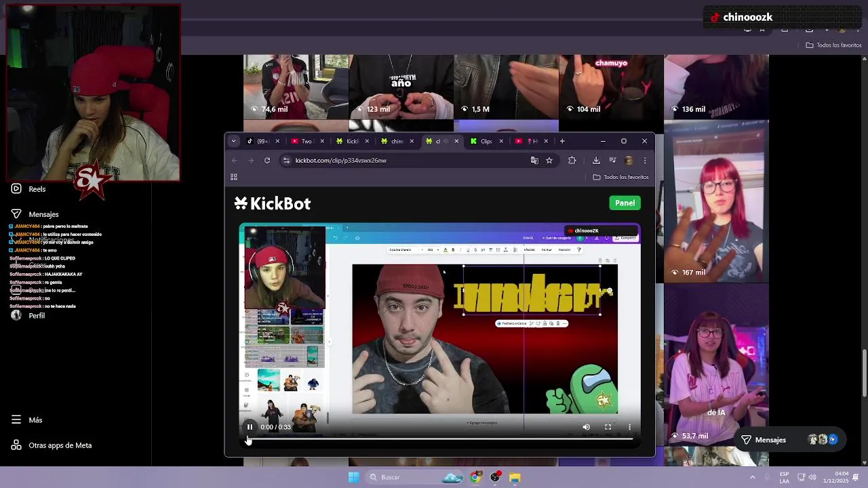The height and width of the screenshot is (488, 868).
Task: Enter fullscreen on the clip player
Action: click(x=608, y=427)
